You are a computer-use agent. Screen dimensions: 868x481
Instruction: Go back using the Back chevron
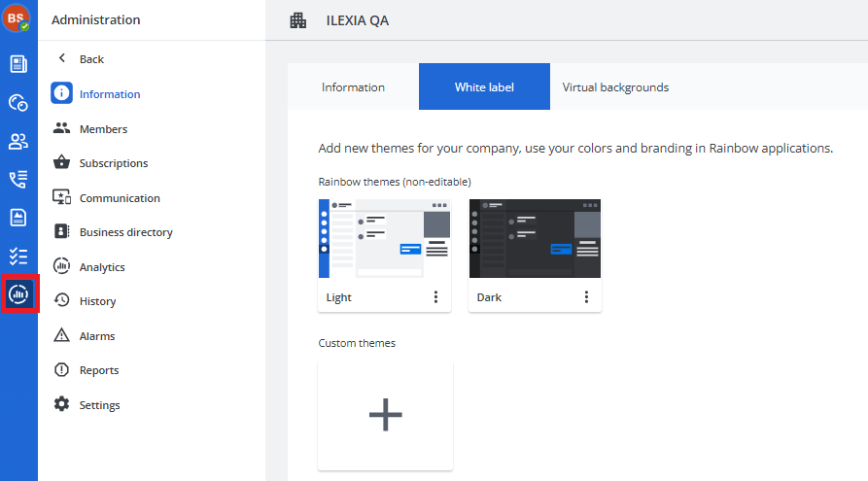(62, 58)
